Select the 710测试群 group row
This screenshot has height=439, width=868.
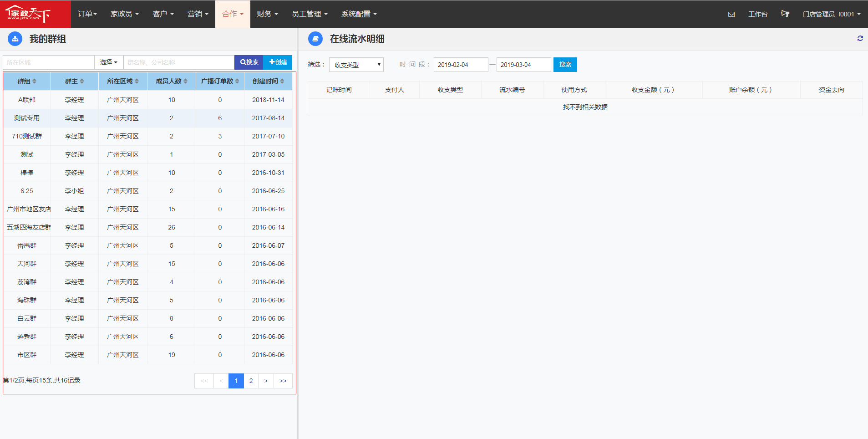[x=148, y=136]
